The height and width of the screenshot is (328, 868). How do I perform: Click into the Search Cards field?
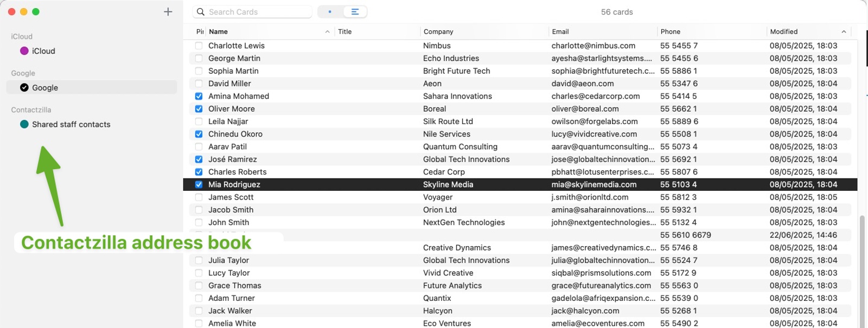click(252, 12)
